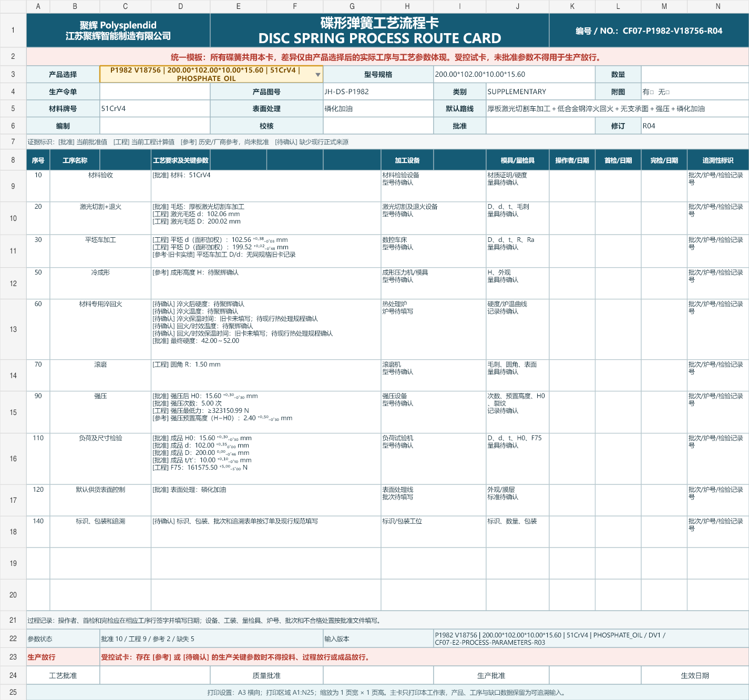The width and height of the screenshot is (749, 700).
Task: Select the product selection cell showing P1982 V18756
Action: (211, 74)
